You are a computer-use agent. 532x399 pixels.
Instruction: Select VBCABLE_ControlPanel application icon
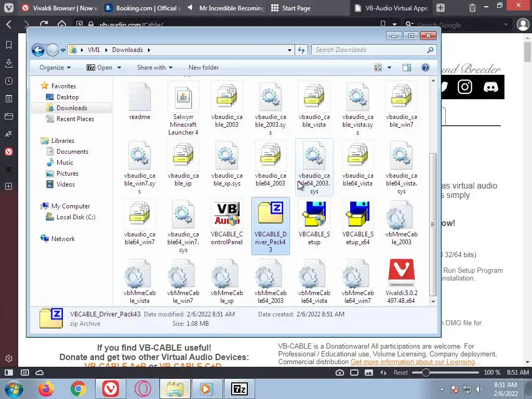pyautogui.click(x=227, y=215)
